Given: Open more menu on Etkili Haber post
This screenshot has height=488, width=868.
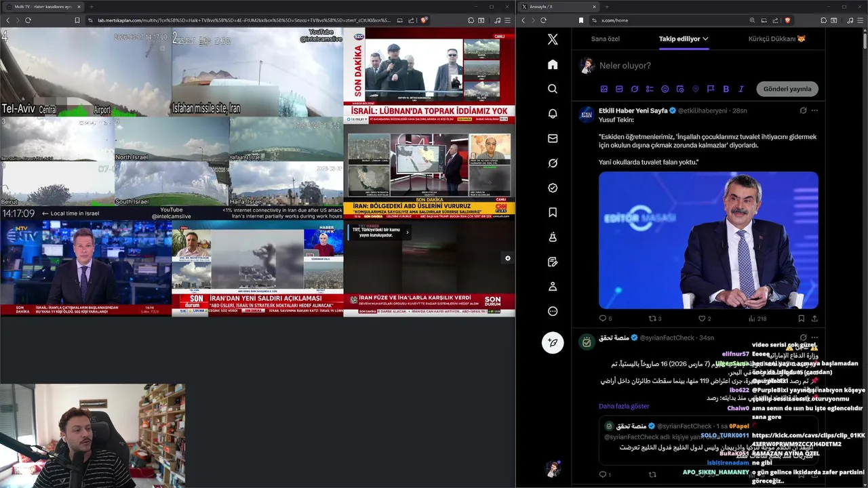Looking at the screenshot, I should pos(814,110).
